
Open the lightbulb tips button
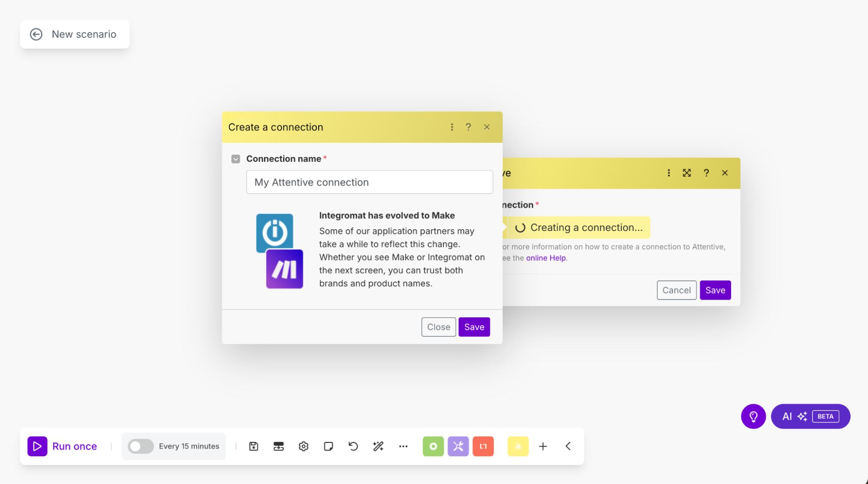click(753, 416)
